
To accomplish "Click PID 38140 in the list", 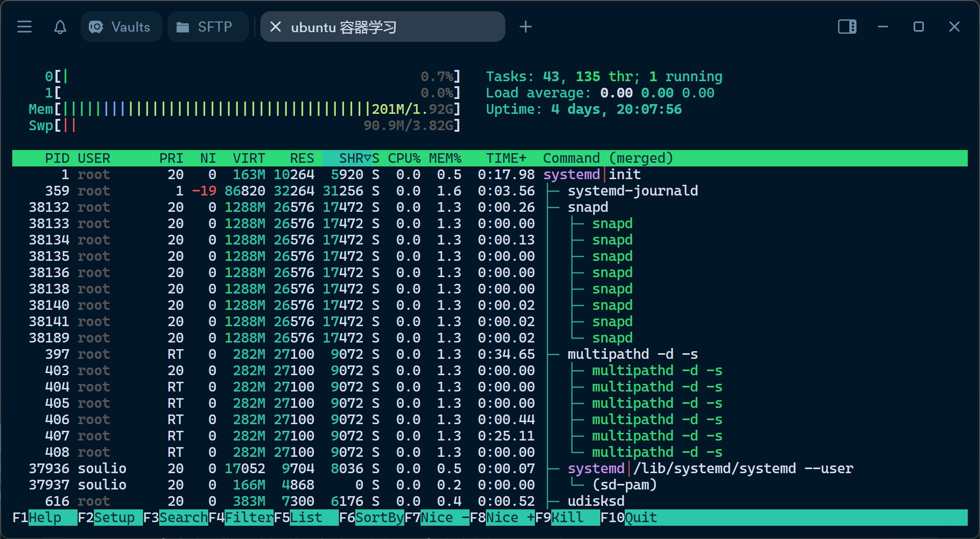I will (49, 305).
